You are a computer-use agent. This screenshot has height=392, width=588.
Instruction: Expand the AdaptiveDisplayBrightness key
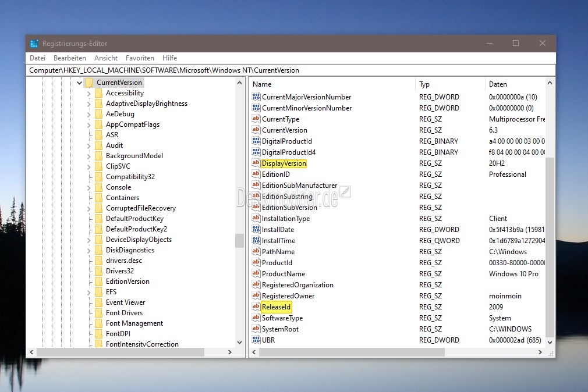88,104
